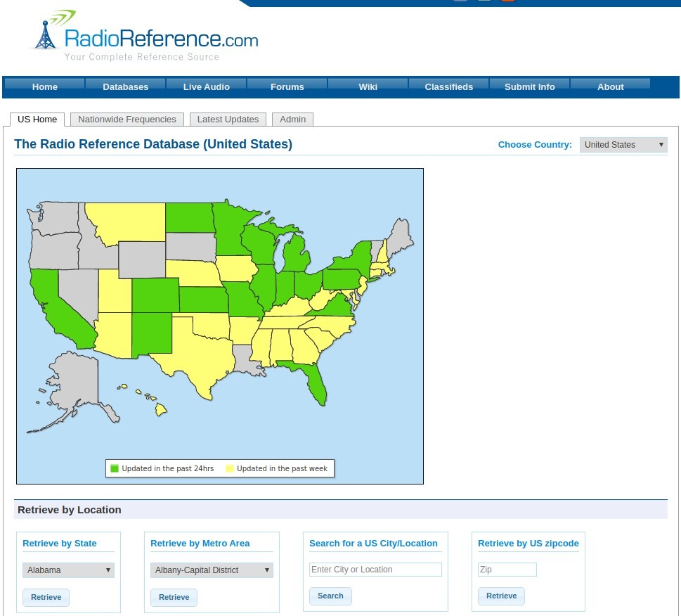The height and width of the screenshot is (616, 681).
Task: Click the Facebook icon in the header
Action: [x=460, y=1]
